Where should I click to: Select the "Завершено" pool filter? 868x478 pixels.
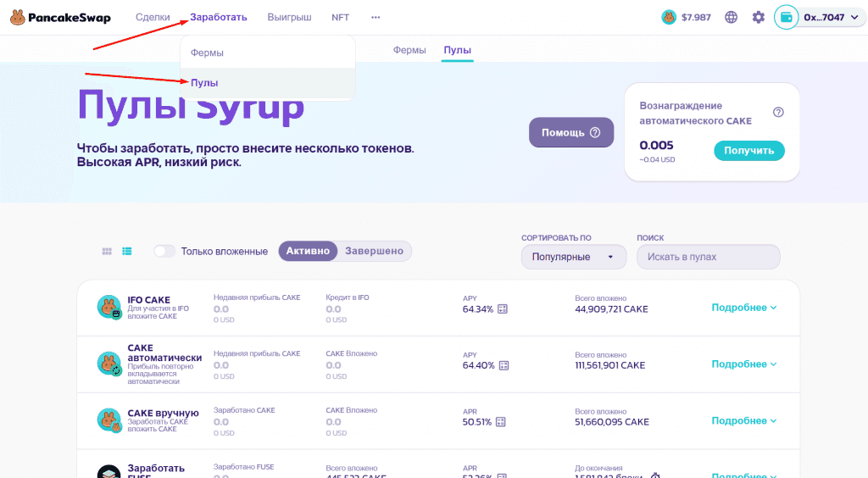[x=374, y=251]
